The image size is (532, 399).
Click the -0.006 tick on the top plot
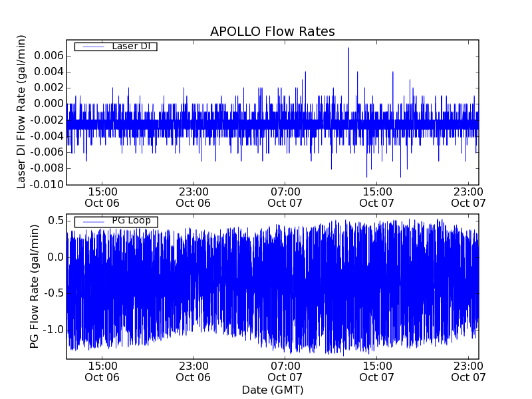point(47,152)
